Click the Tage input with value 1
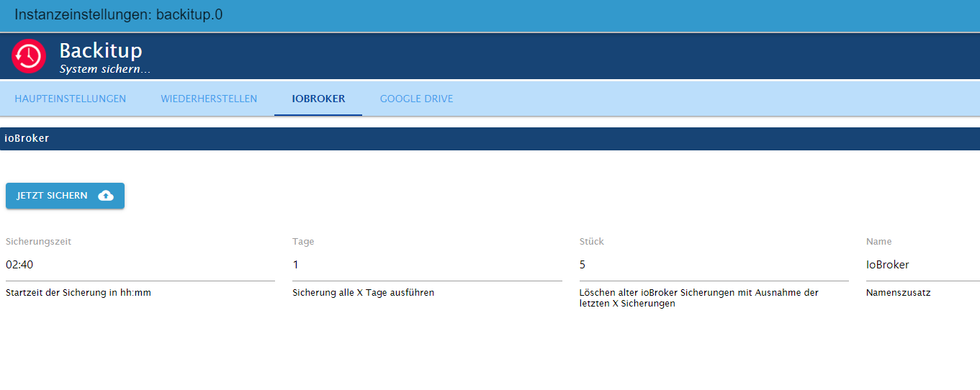980x390 pixels. click(427, 265)
